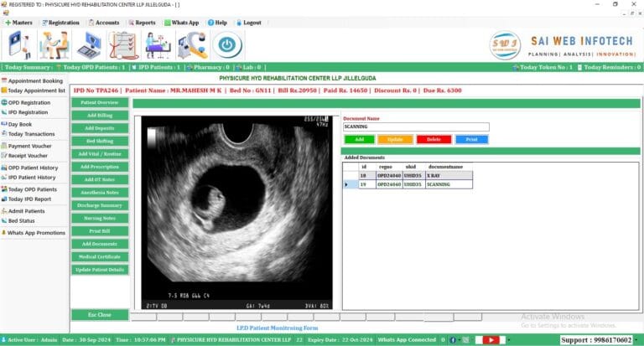Click the Discharge Summary button

(100, 205)
